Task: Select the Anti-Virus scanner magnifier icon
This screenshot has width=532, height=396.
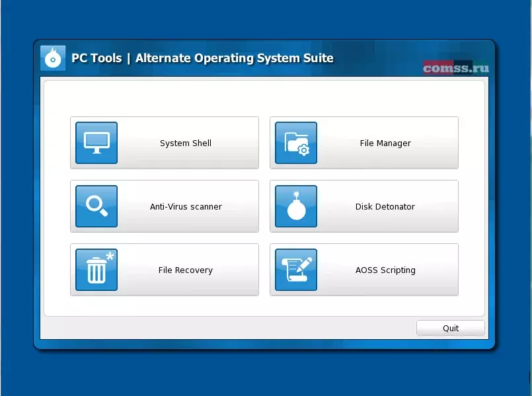Action: pos(96,206)
